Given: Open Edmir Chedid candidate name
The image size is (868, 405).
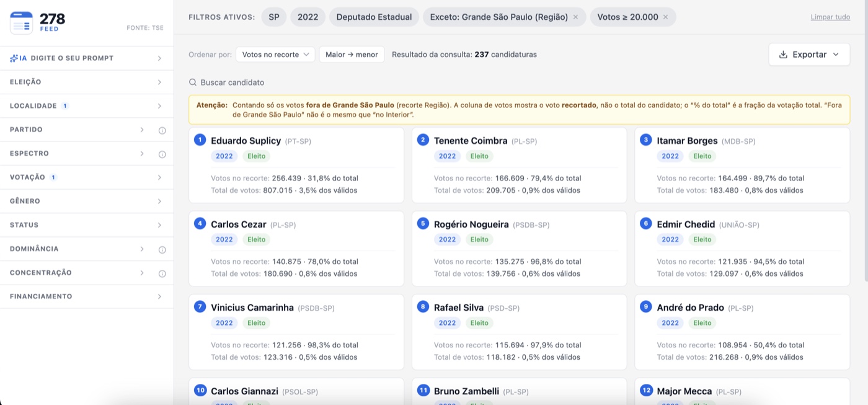Looking at the screenshot, I should click(x=686, y=225).
